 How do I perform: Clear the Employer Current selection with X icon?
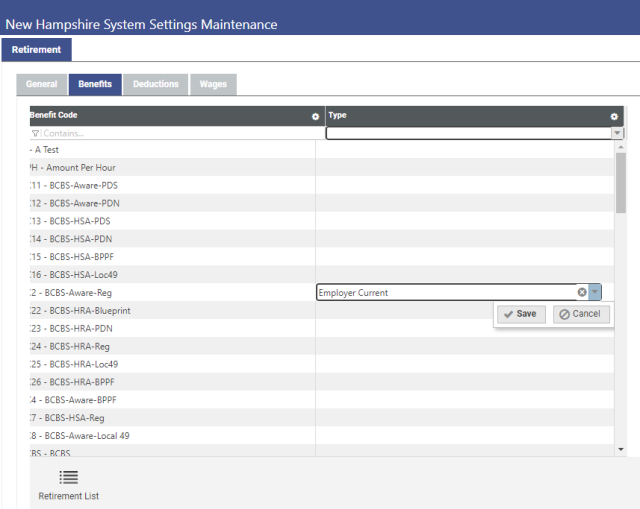[x=582, y=292]
